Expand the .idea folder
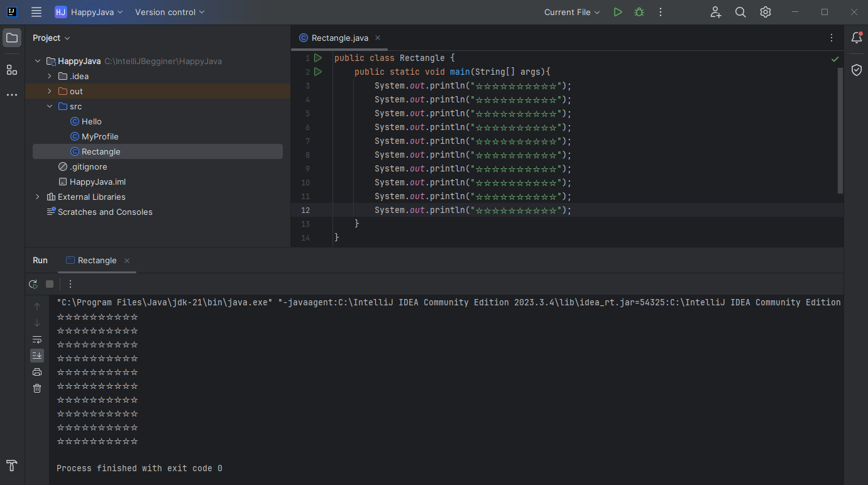 click(50, 76)
